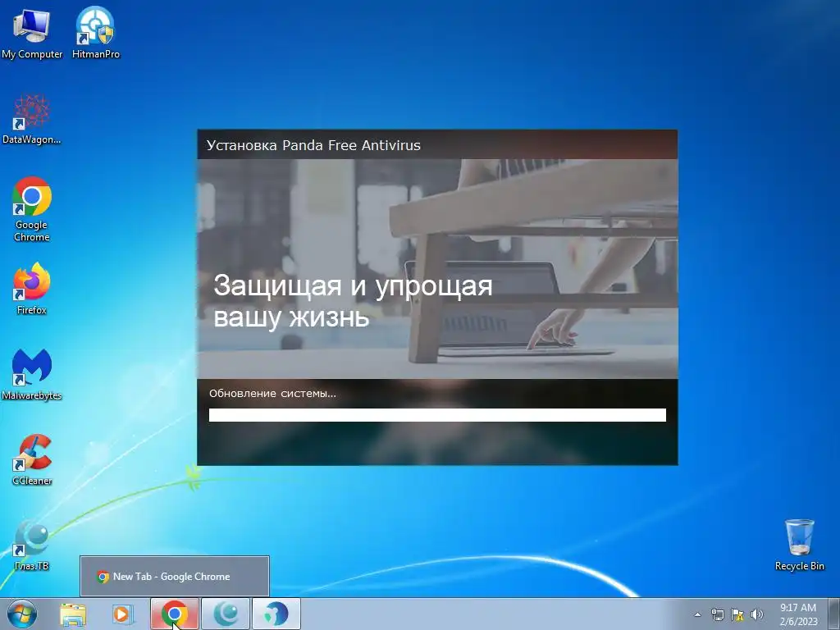840x630 pixels.
Task: Open the clock showing 9:17 AM
Action: point(798,614)
